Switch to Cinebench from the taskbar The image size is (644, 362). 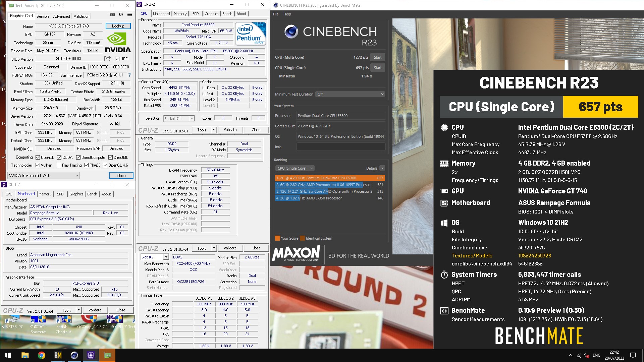click(74, 355)
